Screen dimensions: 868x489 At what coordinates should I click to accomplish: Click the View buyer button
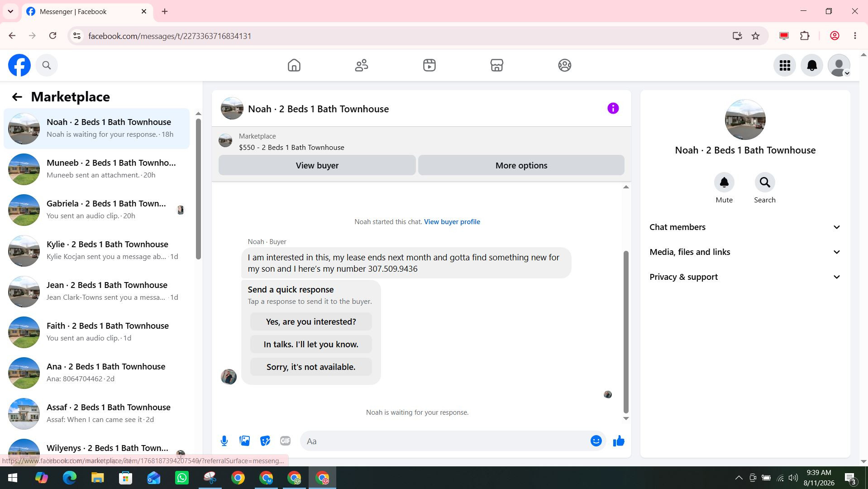(317, 165)
